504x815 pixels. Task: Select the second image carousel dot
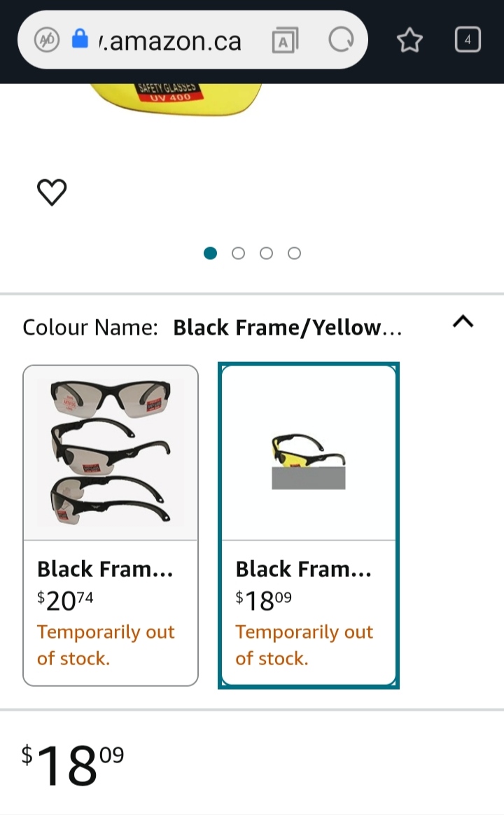tap(238, 253)
